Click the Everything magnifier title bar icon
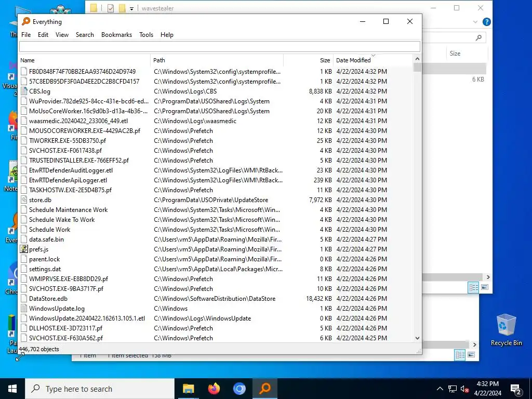The height and width of the screenshot is (399, 532). pos(26,21)
